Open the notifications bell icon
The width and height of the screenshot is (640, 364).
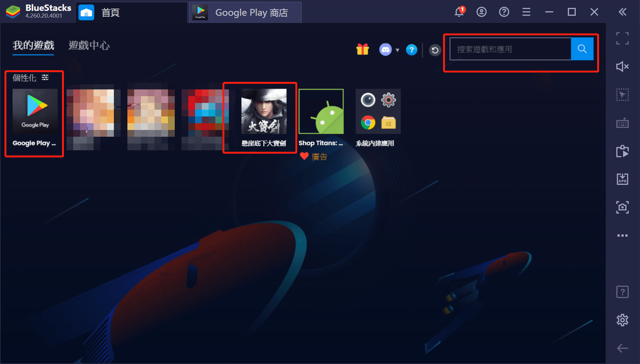pos(459,12)
